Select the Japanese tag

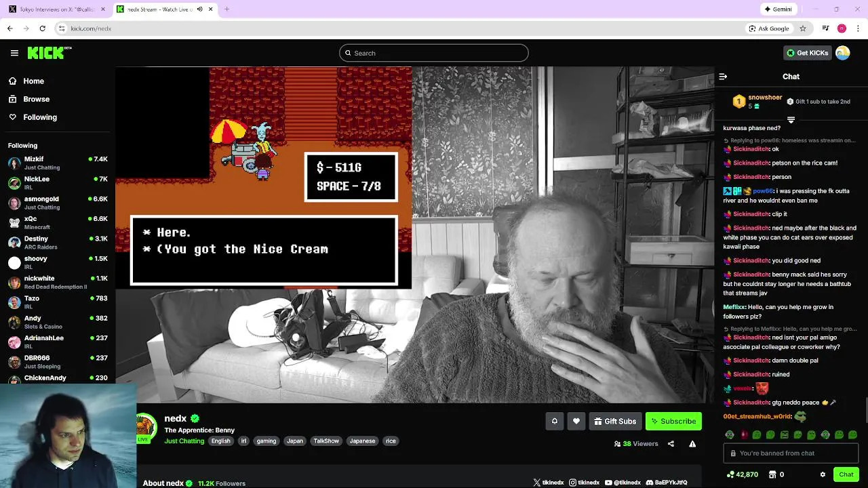coord(362,441)
